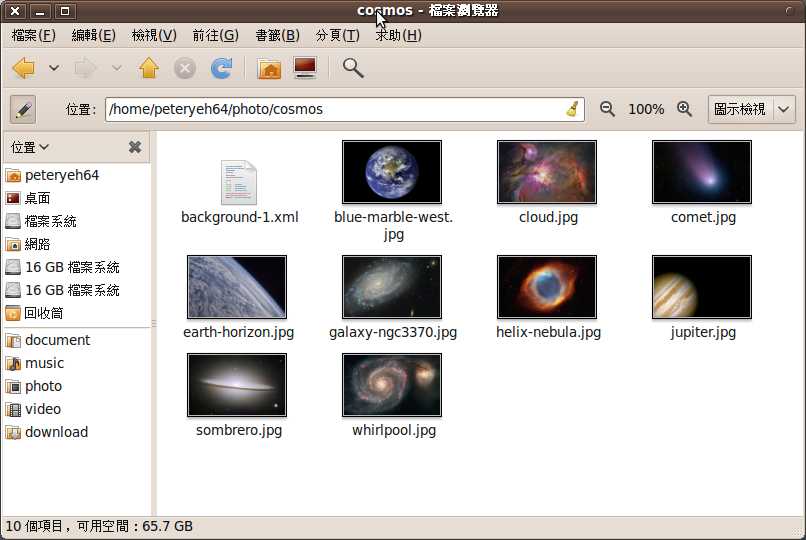Open the 編輯(E) menu

click(94, 35)
